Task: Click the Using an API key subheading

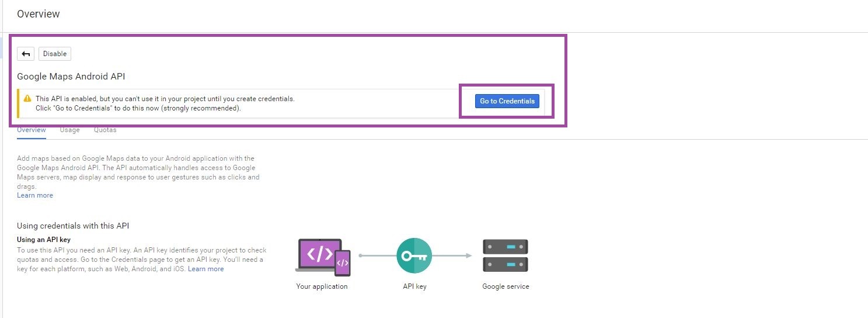Action: click(x=44, y=240)
